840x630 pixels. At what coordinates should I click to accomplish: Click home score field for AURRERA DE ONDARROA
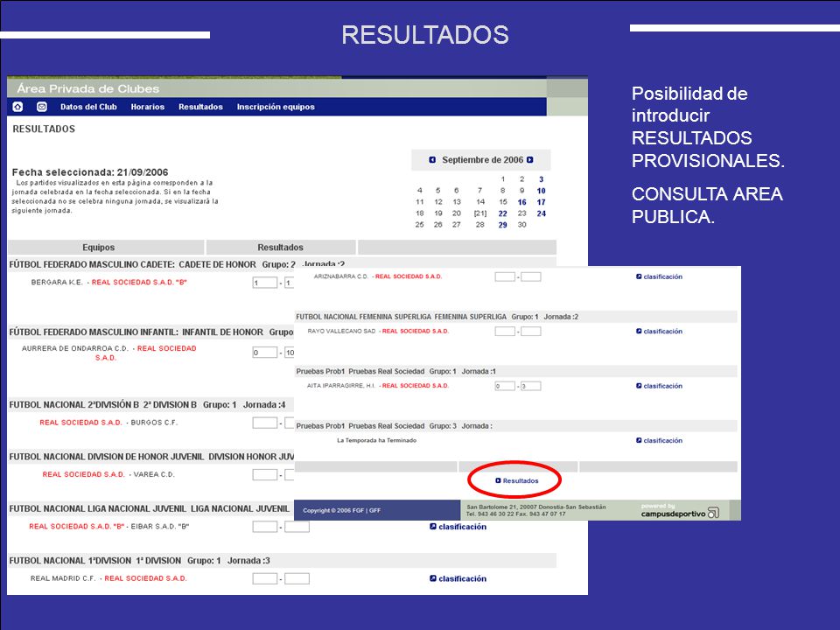coord(264,353)
